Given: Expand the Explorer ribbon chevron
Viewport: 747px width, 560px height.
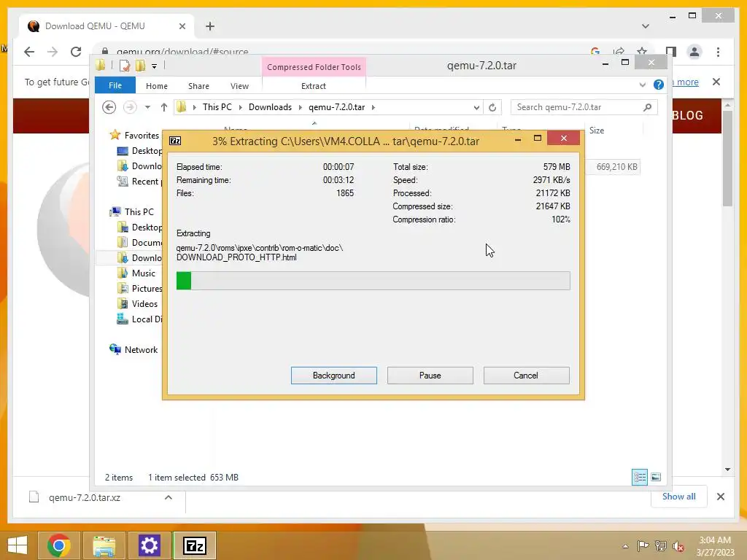Looking at the screenshot, I should click(642, 85).
